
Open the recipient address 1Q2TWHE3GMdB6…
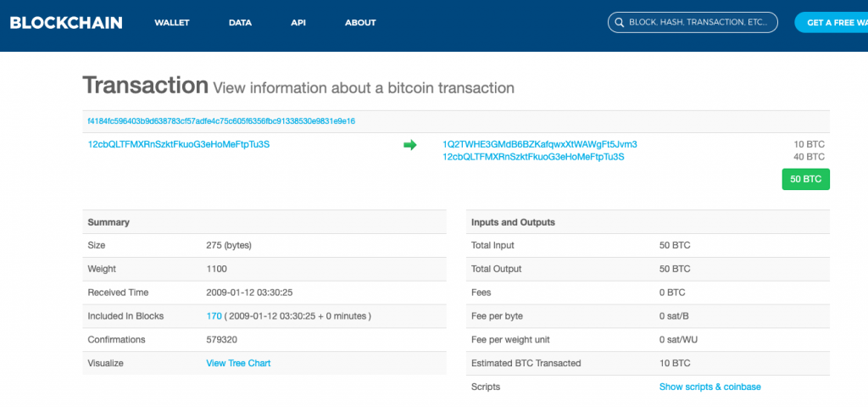pos(540,144)
